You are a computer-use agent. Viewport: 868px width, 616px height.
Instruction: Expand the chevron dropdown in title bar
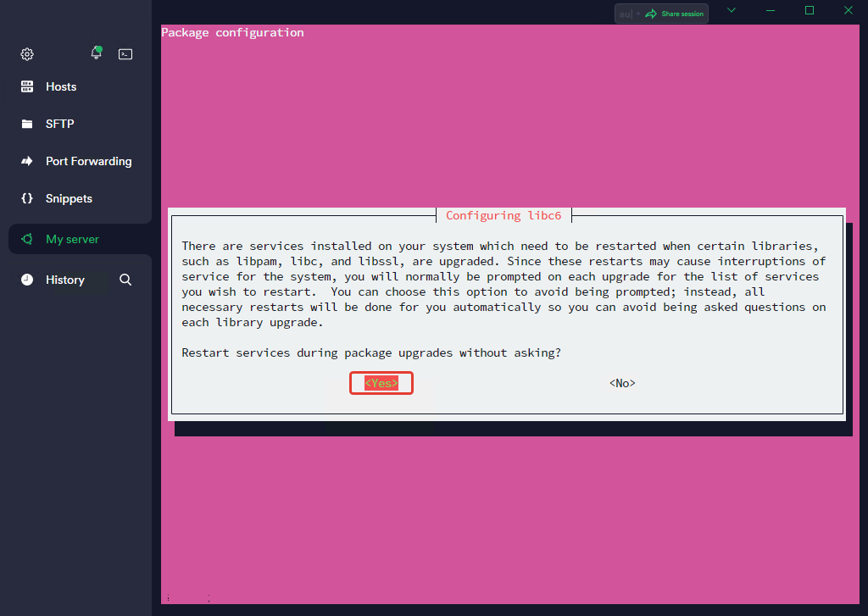(732, 10)
